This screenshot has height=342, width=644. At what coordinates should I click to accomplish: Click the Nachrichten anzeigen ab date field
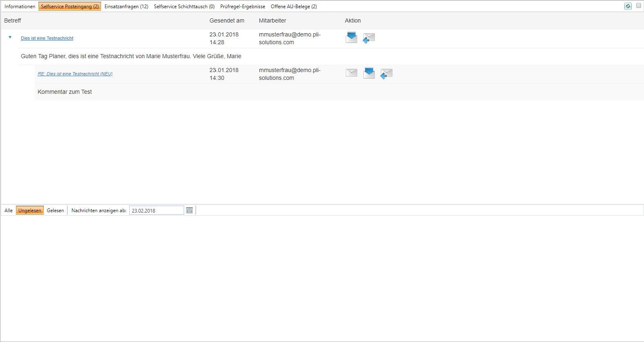(157, 211)
